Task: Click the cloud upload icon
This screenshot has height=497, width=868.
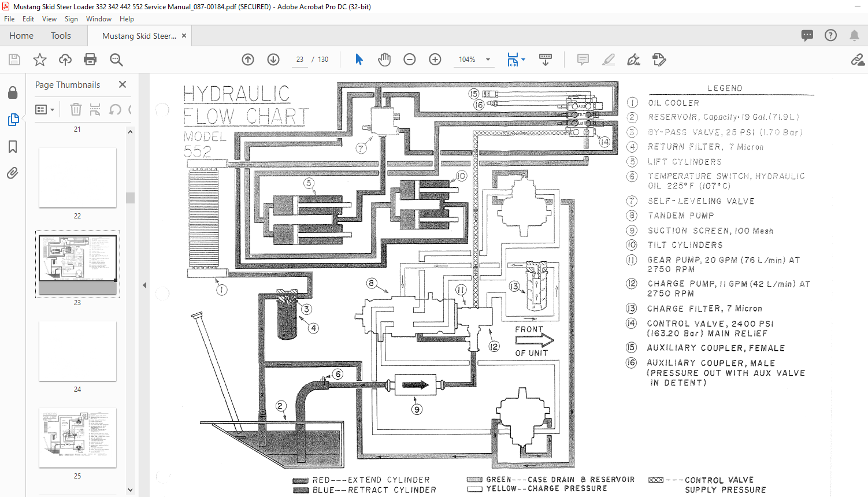Action: [x=65, y=60]
